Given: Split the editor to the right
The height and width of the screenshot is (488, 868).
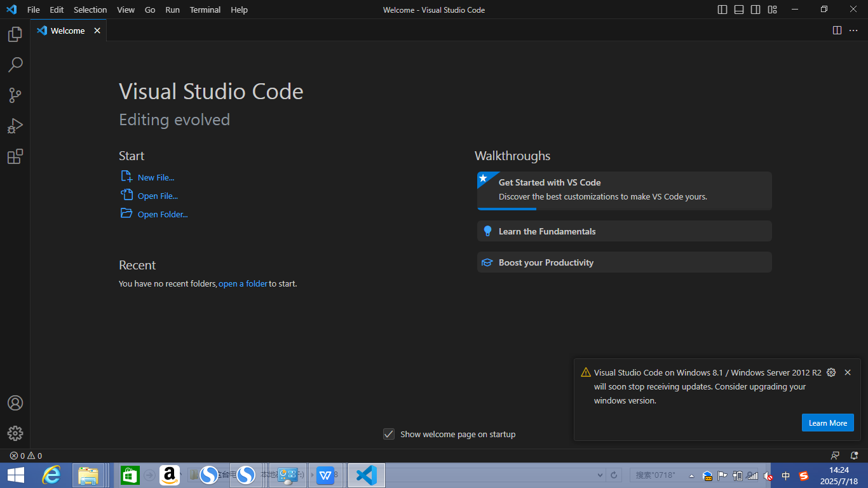Looking at the screenshot, I should [837, 30].
